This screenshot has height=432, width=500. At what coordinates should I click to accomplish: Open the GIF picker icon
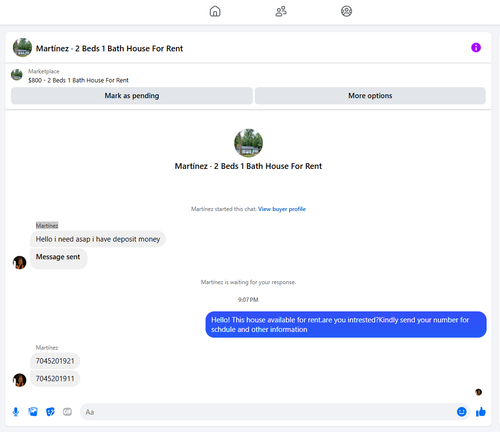point(67,412)
